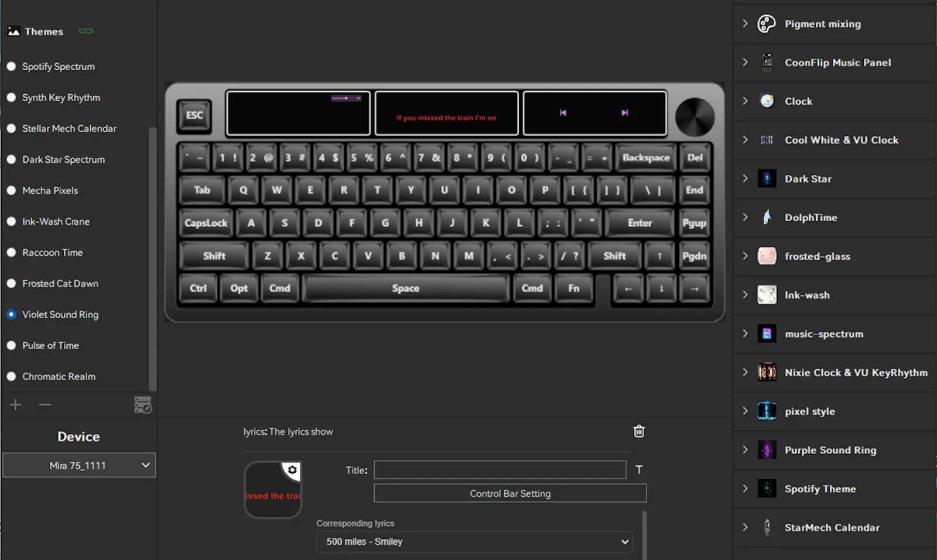
Task: Click the Enter key on keyboard preview
Action: [640, 223]
